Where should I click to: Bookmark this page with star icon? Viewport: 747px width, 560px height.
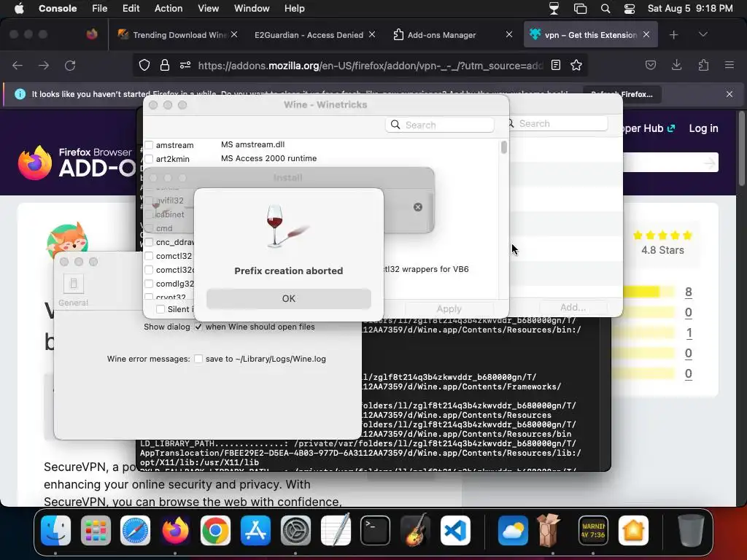point(576,65)
